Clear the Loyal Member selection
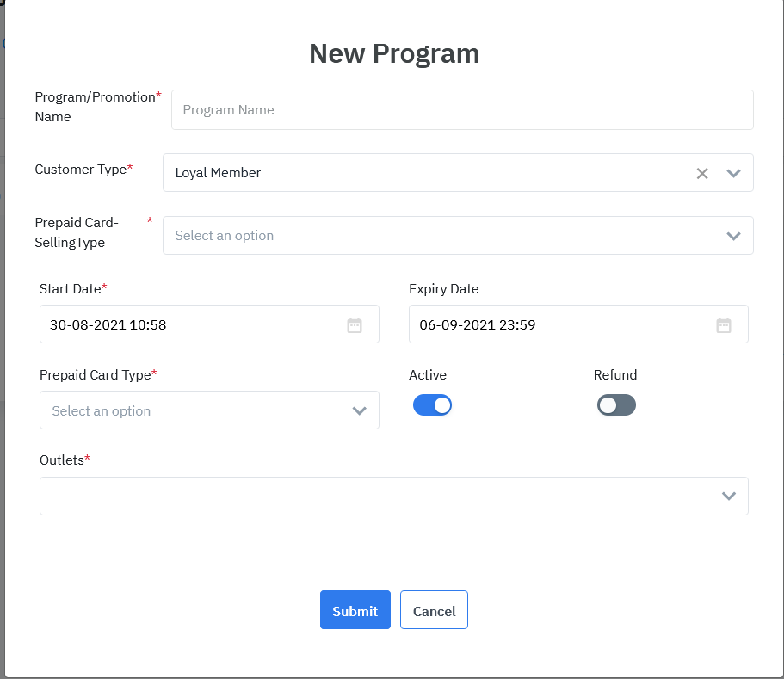Viewport: 784px width, 679px height. (x=702, y=173)
